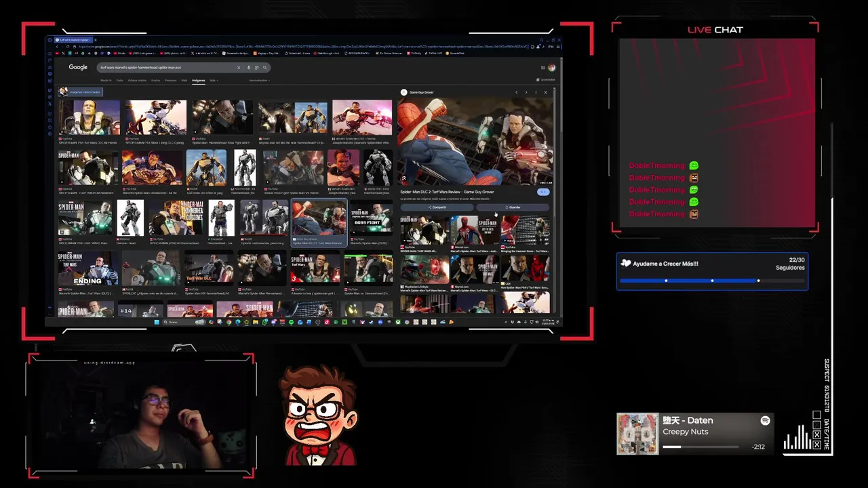Viewport: 868px width, 488px height.
Task: Open the Spotify logo on music widget
Action: click(765, 421)
